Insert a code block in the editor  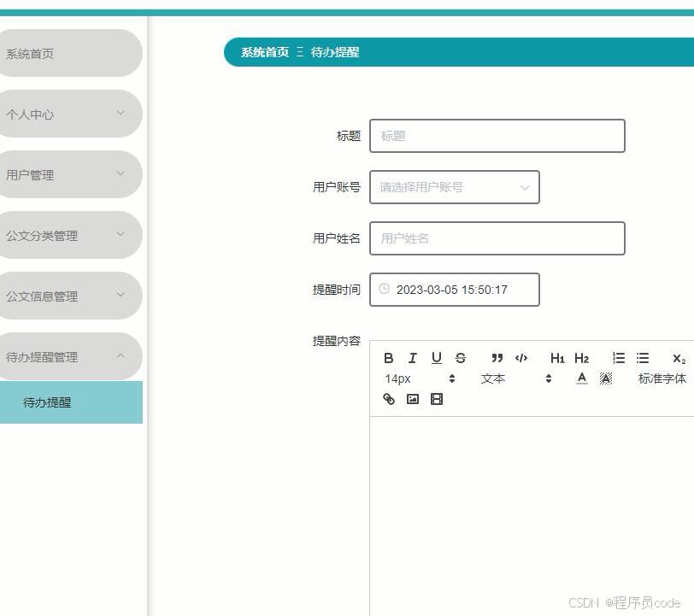(522, 358)
